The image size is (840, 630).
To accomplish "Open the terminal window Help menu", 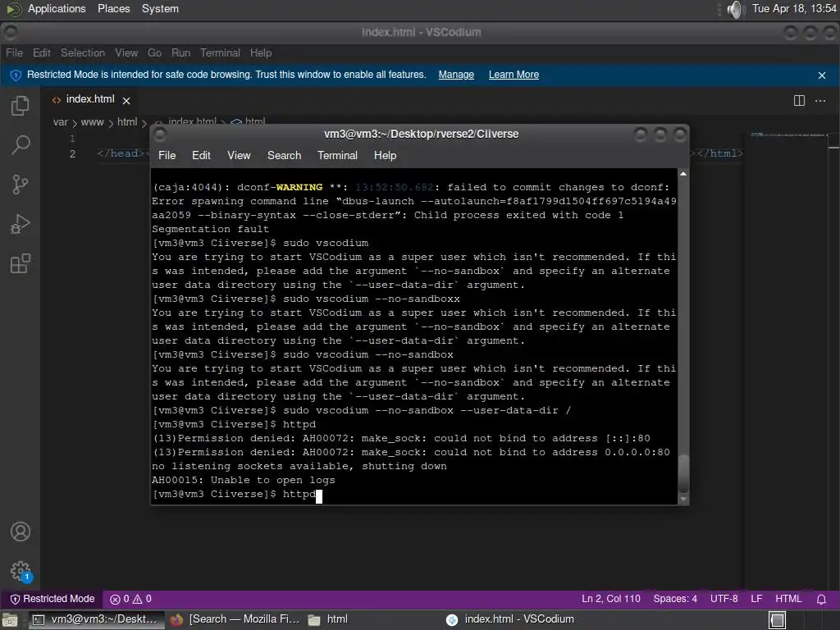I will (385, 155).
